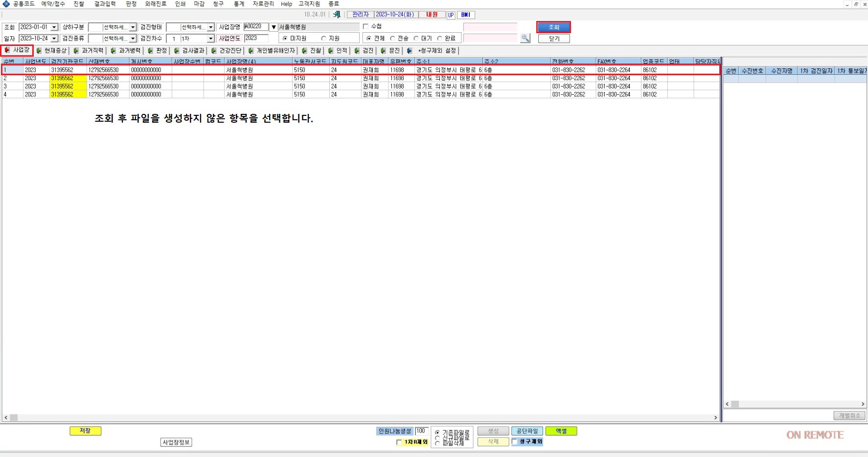Viewport: 868px width, 457px height.
Task: Click the UP icon in the toolbar
Action: point(451,15)
